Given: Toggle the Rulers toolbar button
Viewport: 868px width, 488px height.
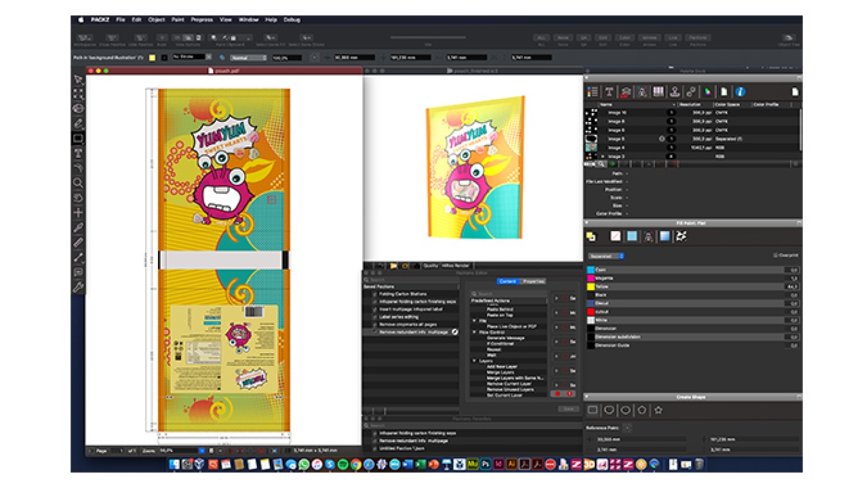Looking at the screenshot, I should tap(162, 39).
